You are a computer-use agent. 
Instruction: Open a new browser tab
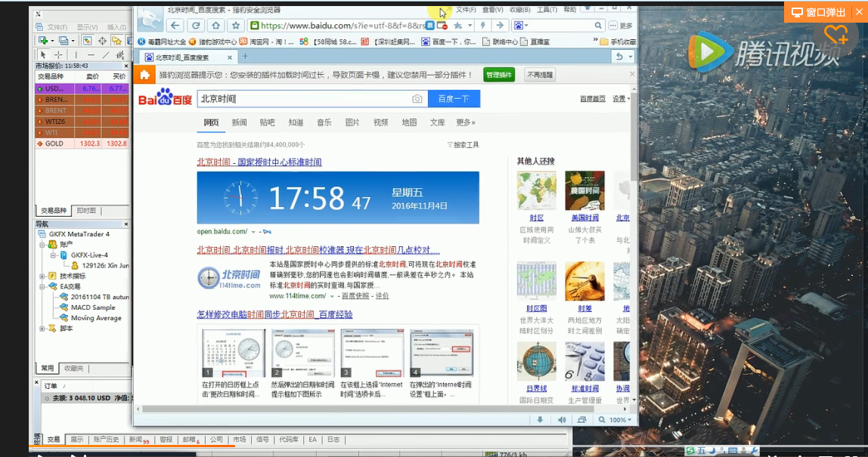(x=245, y=57)
